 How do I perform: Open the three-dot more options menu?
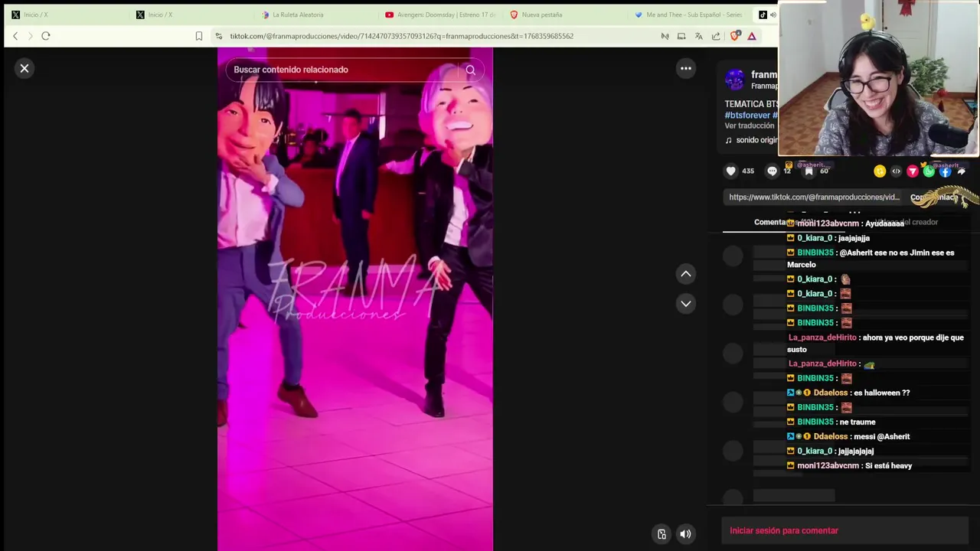click(x=686, y=69)
